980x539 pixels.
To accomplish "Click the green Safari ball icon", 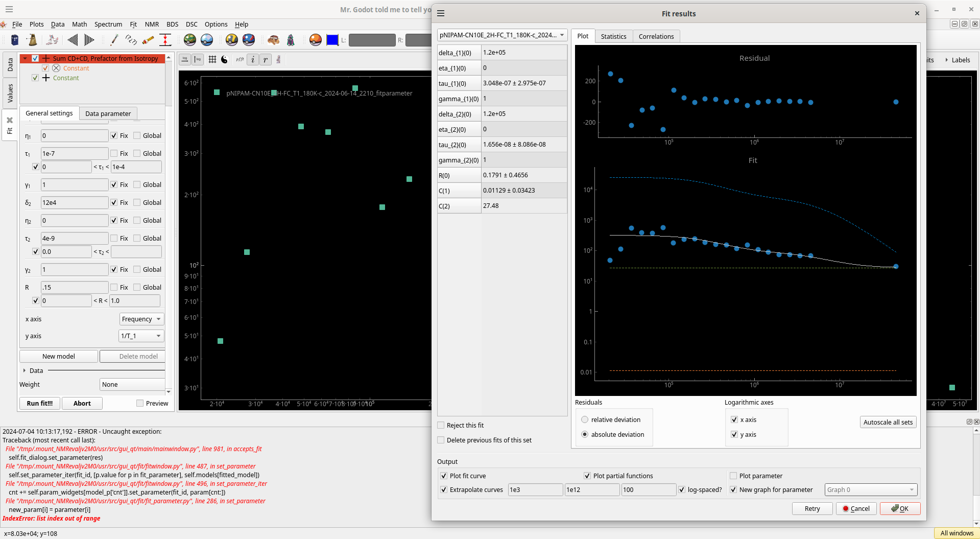I will tap(190, 40).
